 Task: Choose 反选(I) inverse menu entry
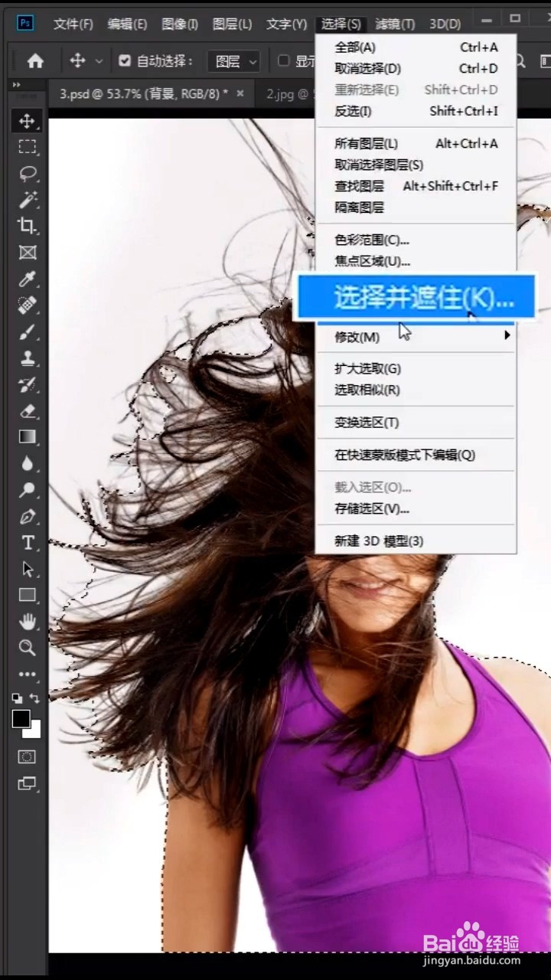416,111
